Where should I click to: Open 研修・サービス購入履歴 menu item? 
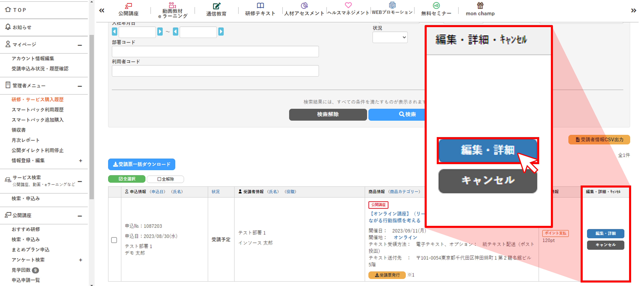tap(37, 99)
